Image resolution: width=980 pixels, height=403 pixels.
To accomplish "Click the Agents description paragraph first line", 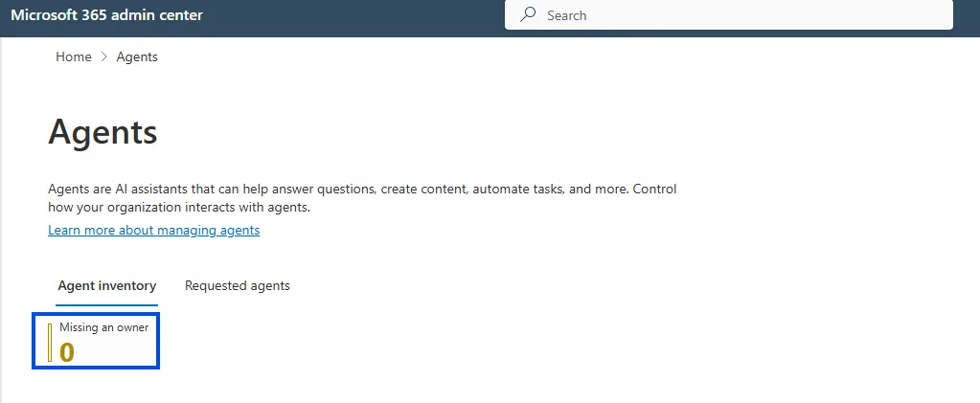I will [362, 189].
